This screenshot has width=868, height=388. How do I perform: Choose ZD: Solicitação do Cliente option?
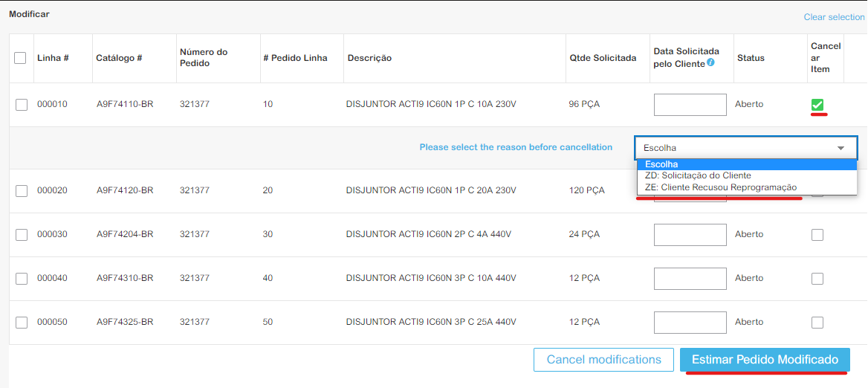point(747,175)
